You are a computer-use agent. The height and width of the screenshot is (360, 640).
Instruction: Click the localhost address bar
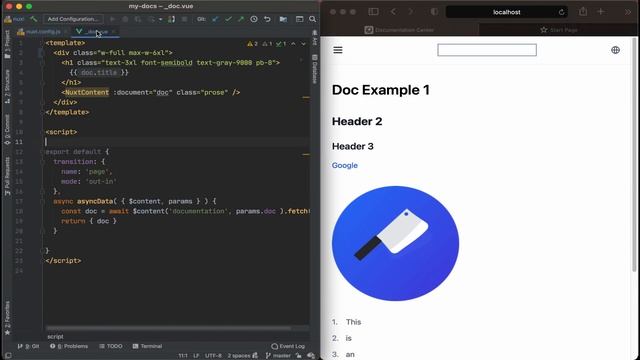coord(507,12)
